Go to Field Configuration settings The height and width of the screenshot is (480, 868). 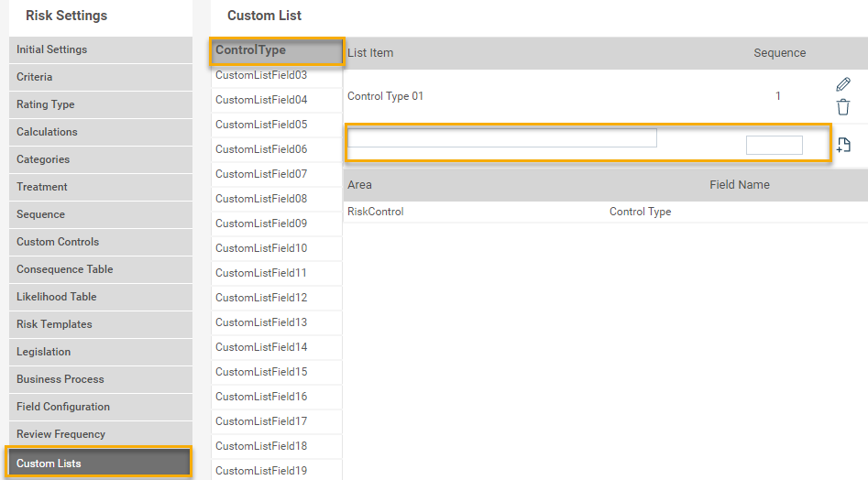click(101, 407)
